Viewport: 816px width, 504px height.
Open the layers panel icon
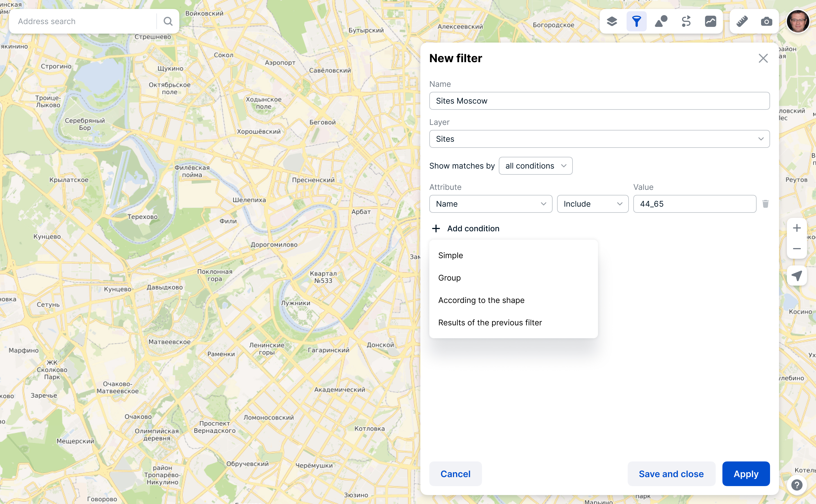(611, 21)
